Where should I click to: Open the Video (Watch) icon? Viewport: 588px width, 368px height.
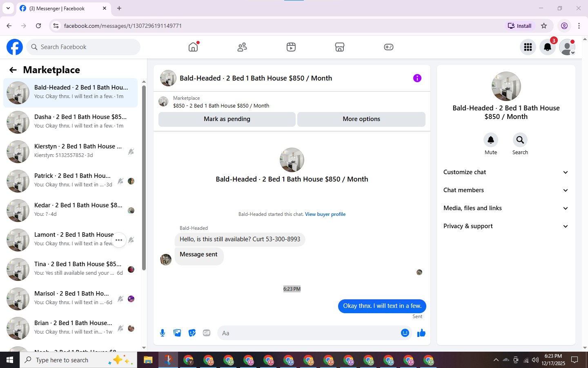tap(291, 47)
